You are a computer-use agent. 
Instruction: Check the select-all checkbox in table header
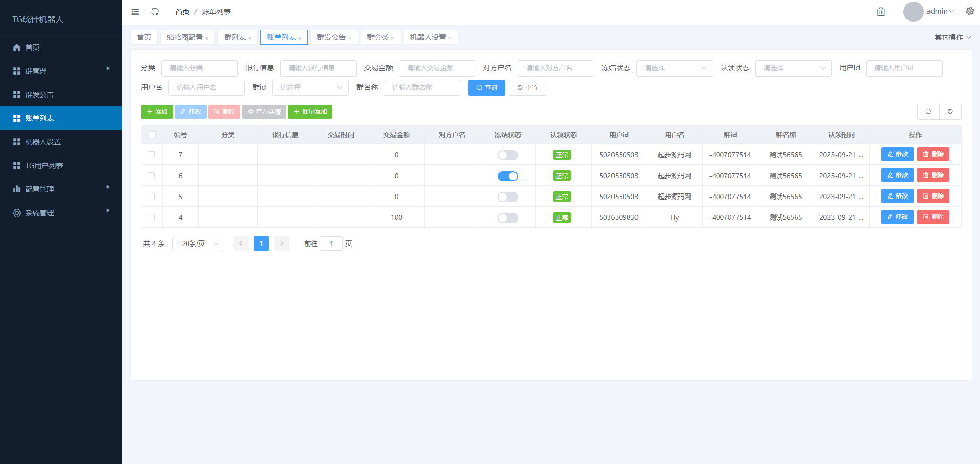click(152, 135)
